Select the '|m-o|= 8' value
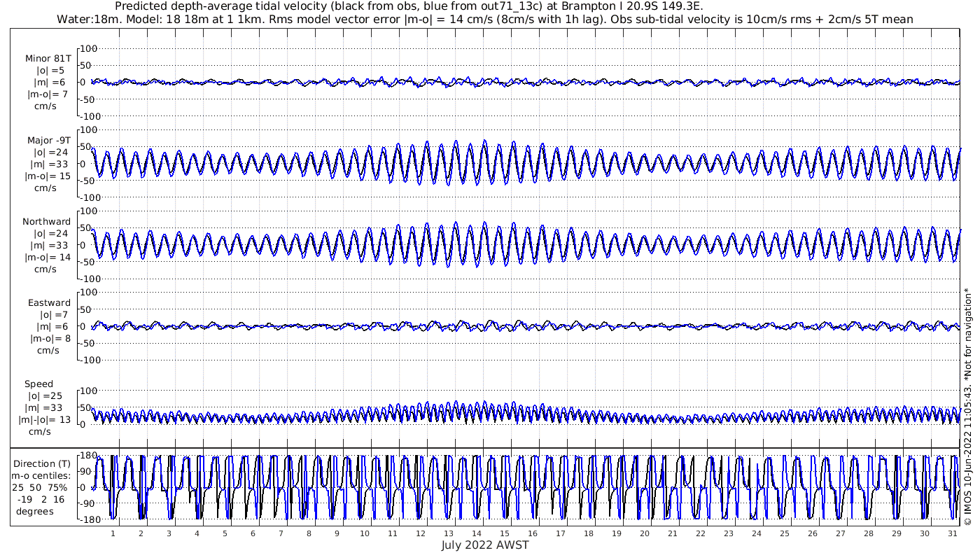 tap(50, 339)
